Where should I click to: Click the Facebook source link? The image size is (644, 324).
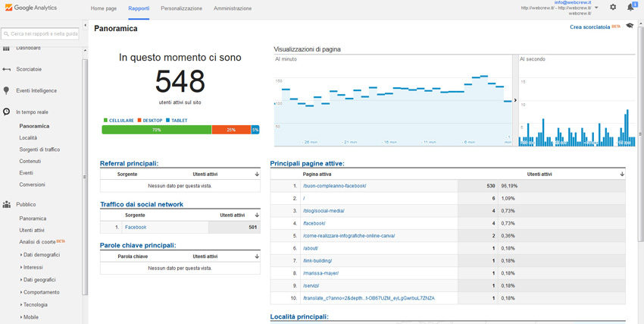(136, 228)
